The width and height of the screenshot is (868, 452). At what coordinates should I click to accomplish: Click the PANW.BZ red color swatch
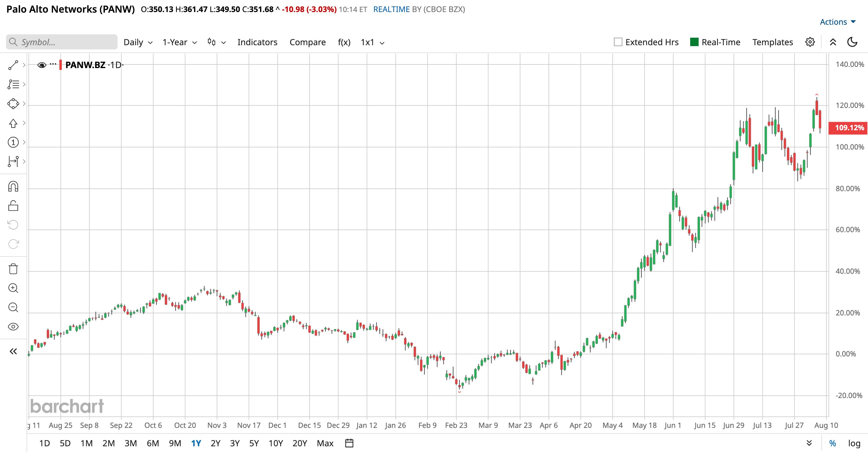click(x=61, y=65)
